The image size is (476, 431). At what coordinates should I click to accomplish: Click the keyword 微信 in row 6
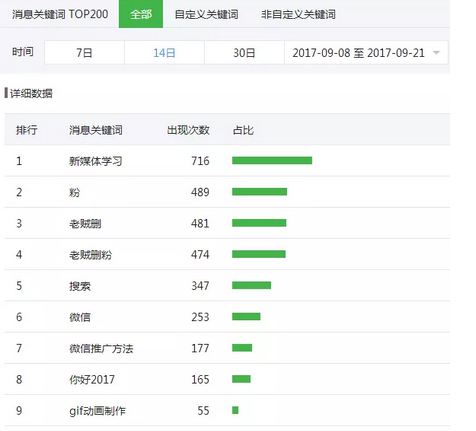click(x=80, y=317)
